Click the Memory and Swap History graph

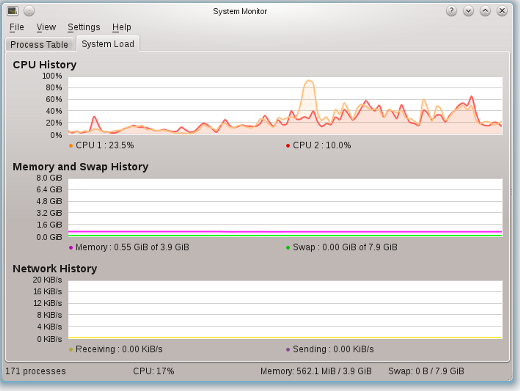285,208
